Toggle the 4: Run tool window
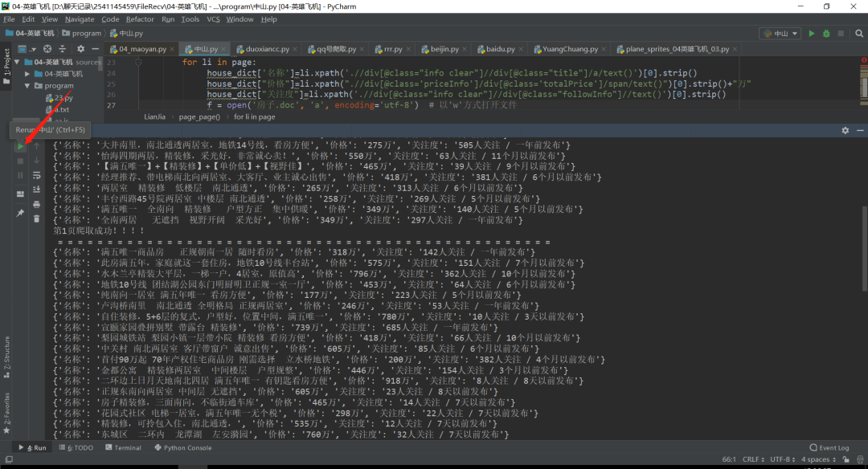The image size is (868, 469). [x=33, y=448]
